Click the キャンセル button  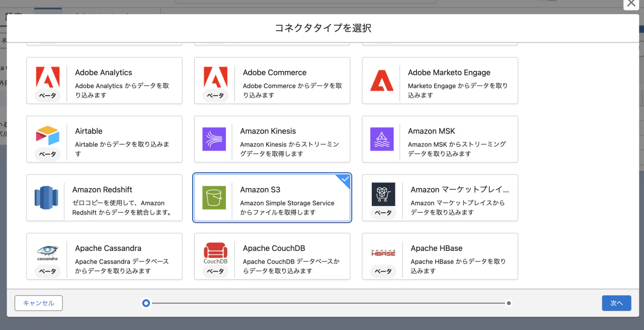tap(39, 303)
